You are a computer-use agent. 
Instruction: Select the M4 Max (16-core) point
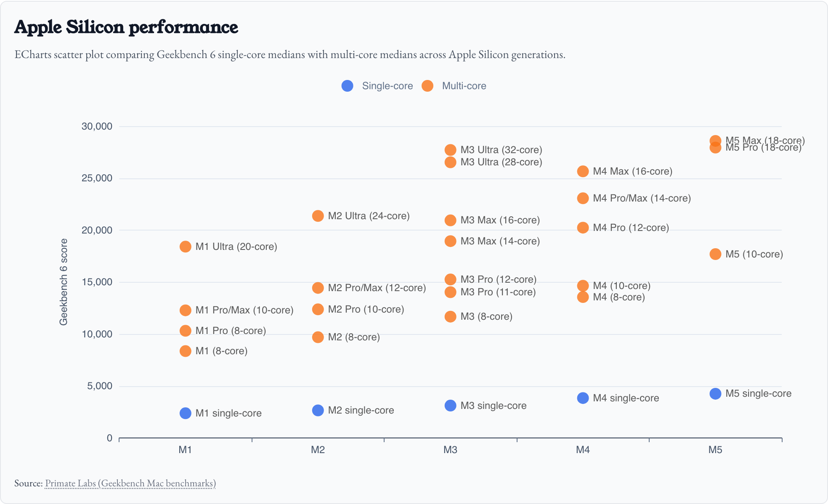tap(583, 171)
